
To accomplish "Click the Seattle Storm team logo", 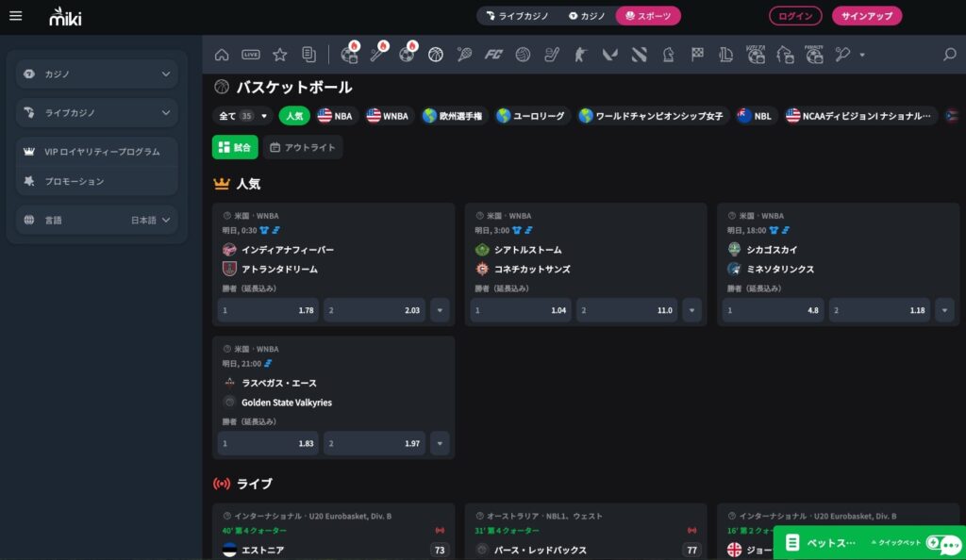I will point(482,250).
